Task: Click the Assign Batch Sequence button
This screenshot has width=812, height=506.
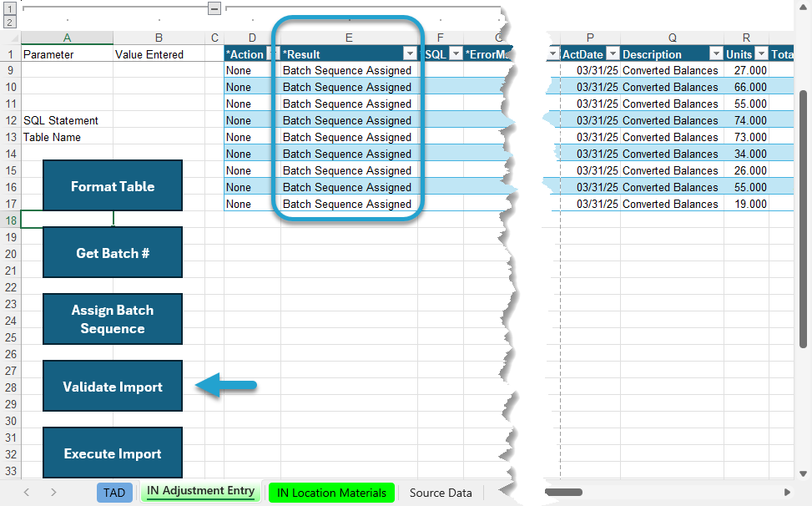Action: click(113, 319)
